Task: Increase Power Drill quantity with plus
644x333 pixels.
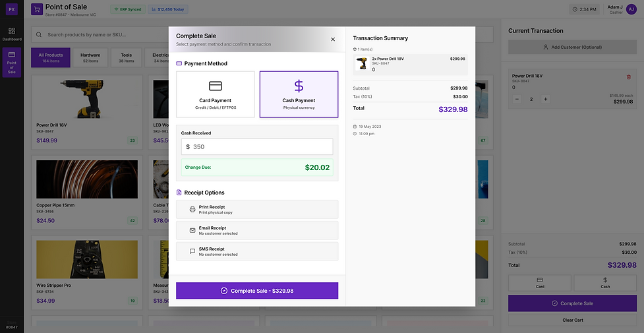Action: pos(545,99)
